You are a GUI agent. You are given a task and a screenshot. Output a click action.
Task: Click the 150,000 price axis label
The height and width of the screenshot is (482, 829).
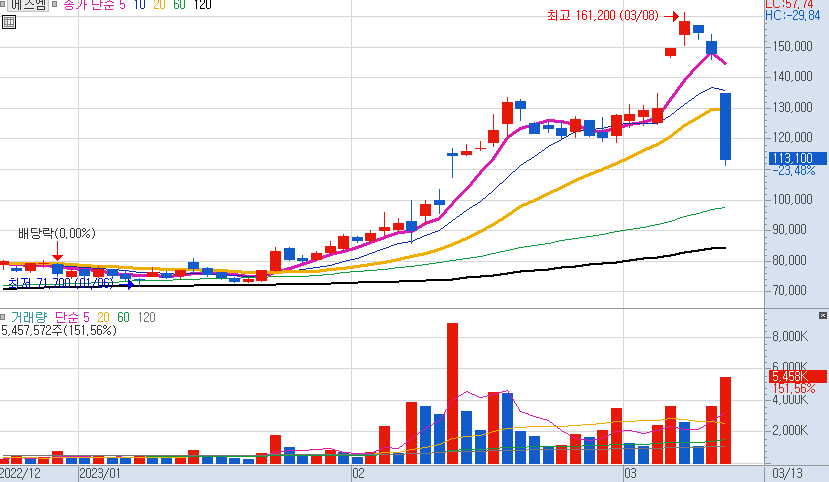793,47
